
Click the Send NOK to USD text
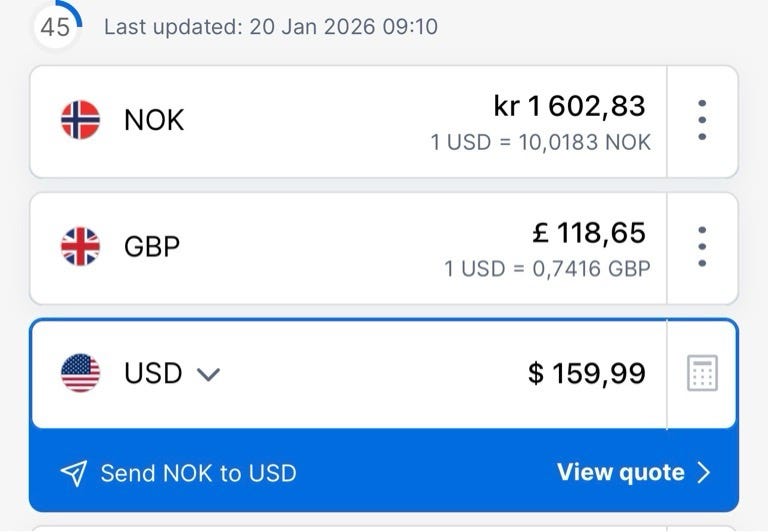198,473
